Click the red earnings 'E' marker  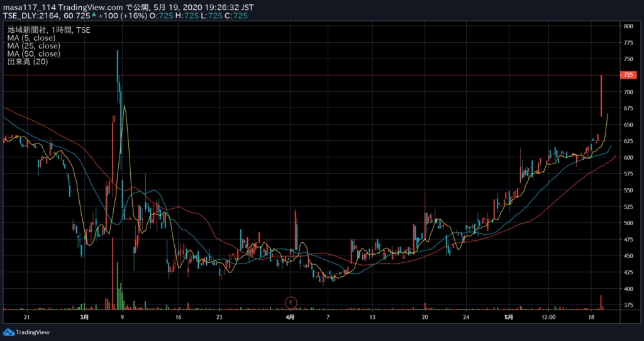tap(291, 303)
